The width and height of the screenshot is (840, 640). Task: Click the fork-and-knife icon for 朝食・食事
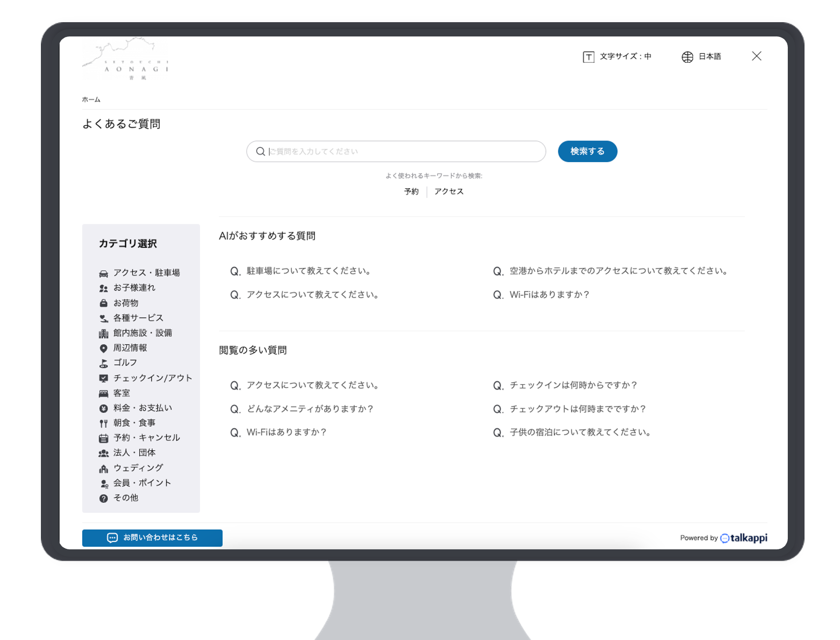coord(103,422)
